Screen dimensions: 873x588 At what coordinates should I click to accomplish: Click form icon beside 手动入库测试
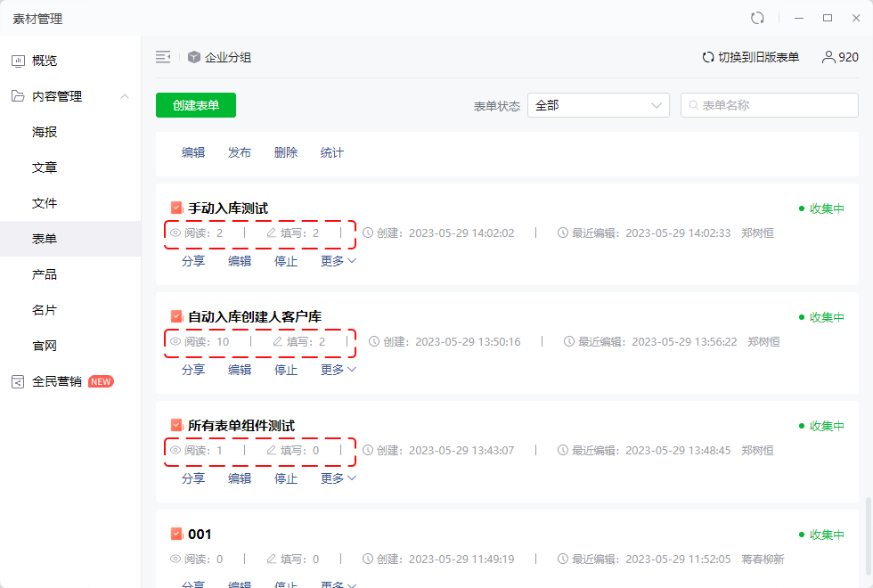(x=176, y=208)
